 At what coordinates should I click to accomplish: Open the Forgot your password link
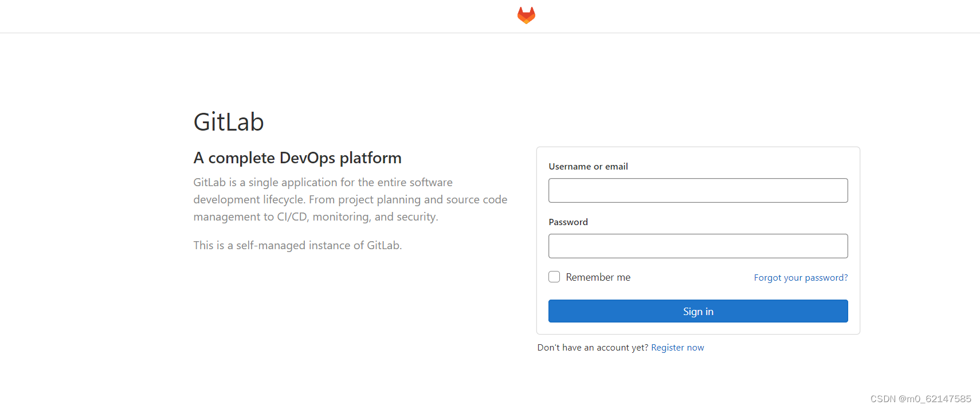801,278
